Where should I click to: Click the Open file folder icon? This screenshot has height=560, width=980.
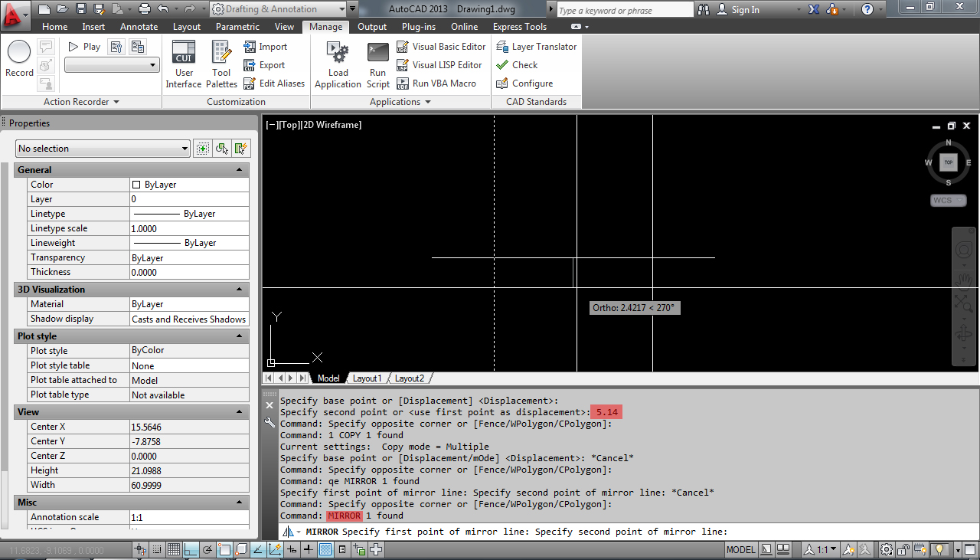coord(62,9)
